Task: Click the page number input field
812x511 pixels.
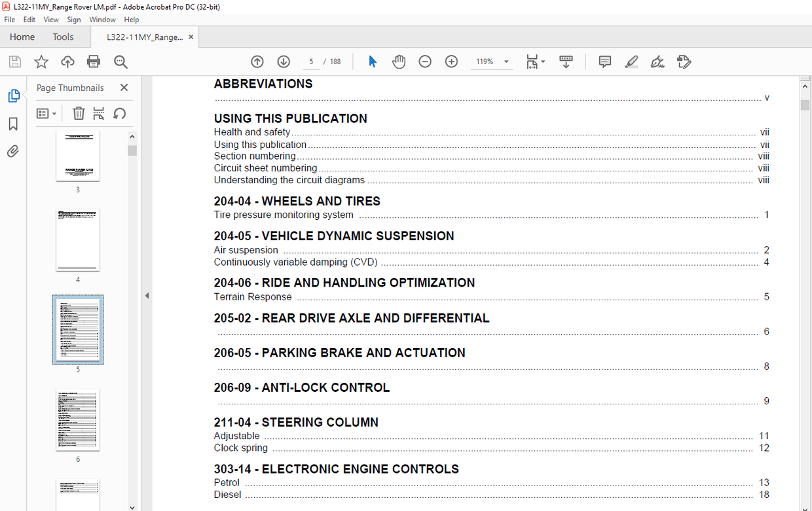Action: pos(311,61)
